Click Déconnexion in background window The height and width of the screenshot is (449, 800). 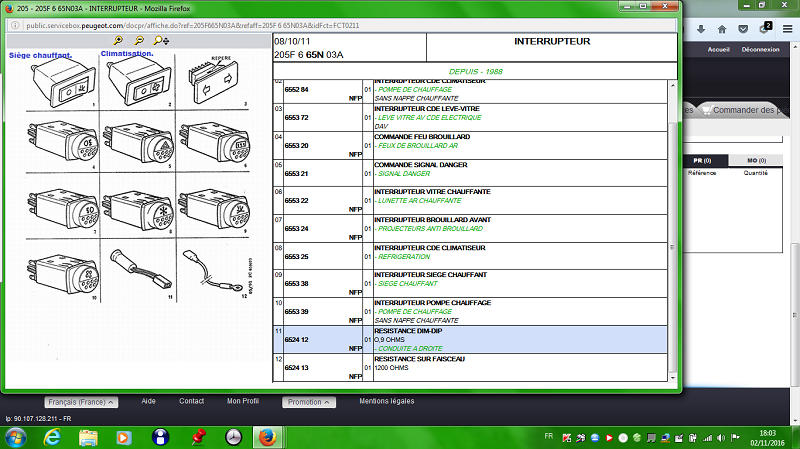pyautogui.click(x=760, y=49)
